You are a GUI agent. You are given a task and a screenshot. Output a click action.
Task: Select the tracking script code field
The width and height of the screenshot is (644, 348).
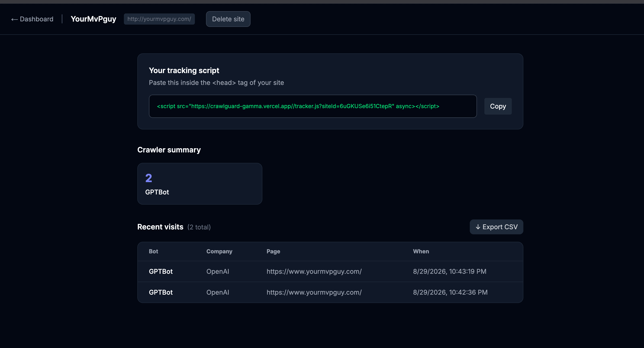click(x=313, y=106)
